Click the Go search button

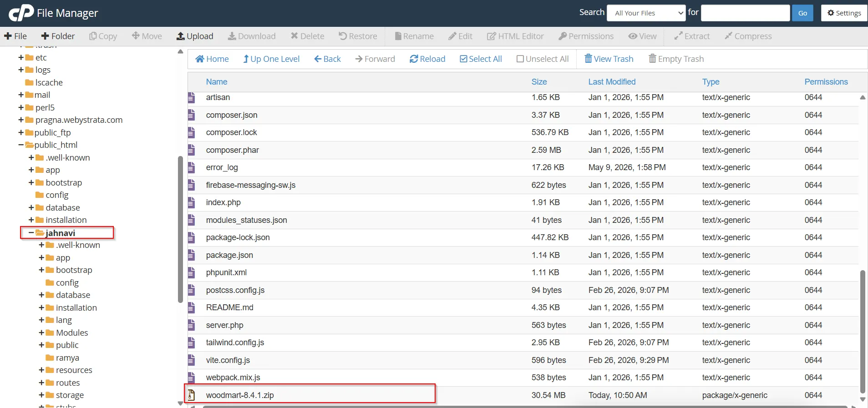pos(802,13)
